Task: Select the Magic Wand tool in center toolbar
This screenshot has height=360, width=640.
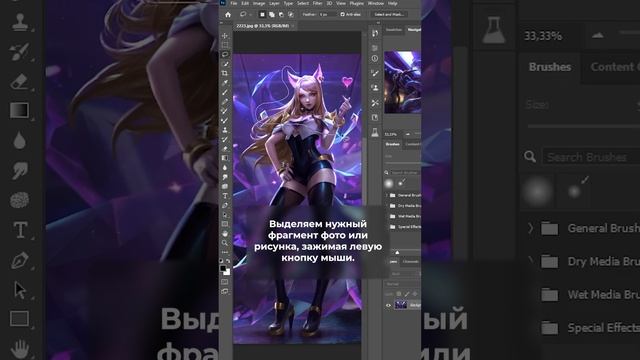Action: coord(225,64)
